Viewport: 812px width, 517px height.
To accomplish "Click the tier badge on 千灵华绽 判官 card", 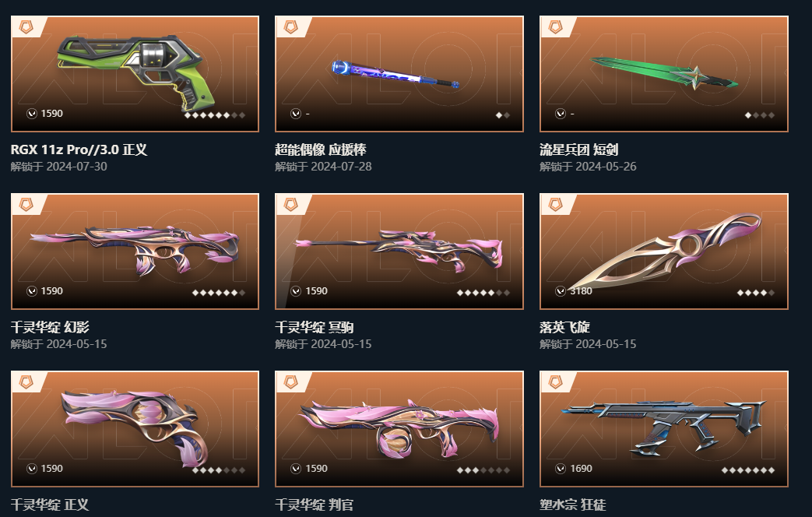I will (290, 382).
